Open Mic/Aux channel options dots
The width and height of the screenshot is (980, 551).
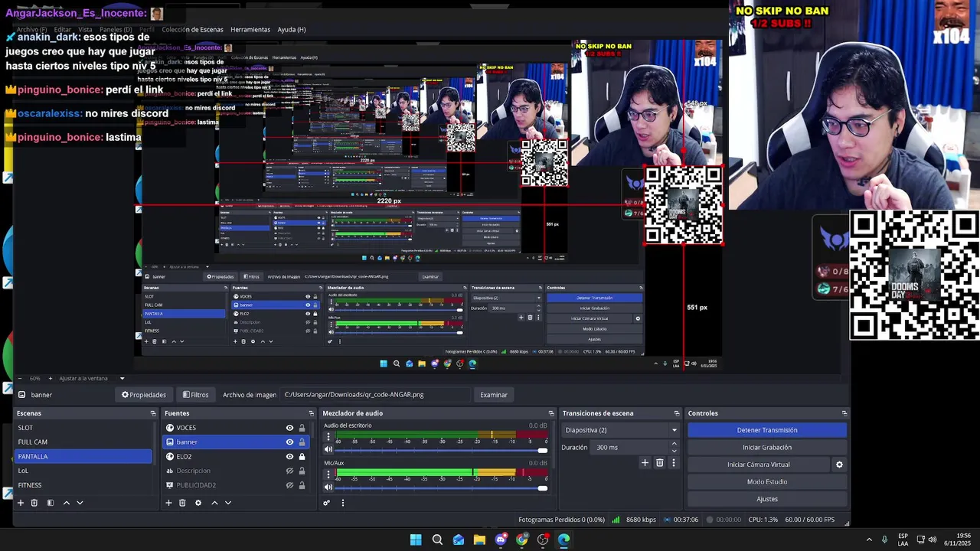(328, 474)
